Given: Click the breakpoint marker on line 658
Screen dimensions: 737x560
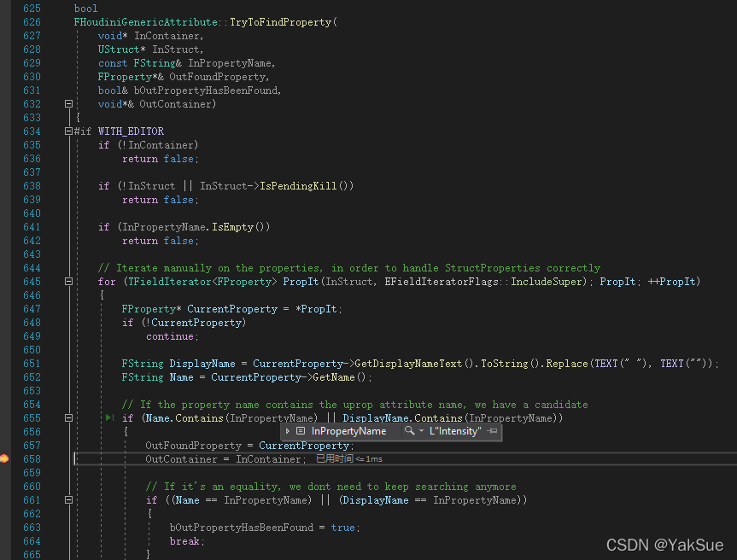Looking at the screenshot, I should coord(3,458).
